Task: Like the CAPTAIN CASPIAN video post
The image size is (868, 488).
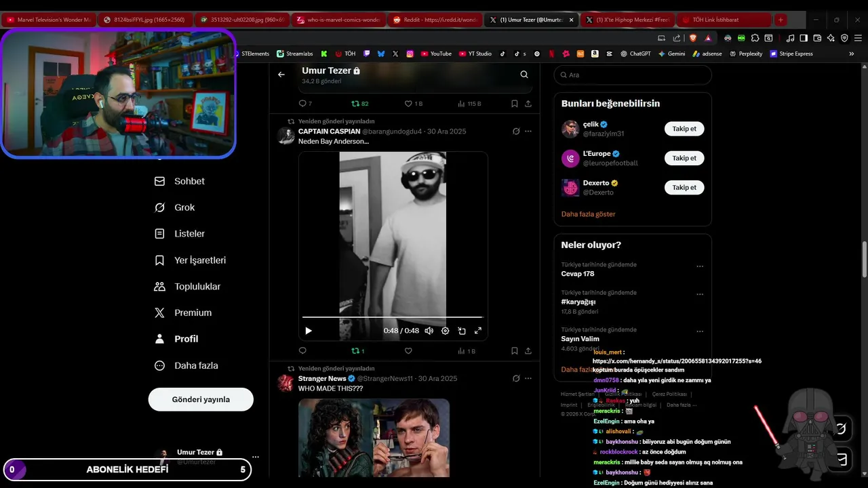Action: point(408,351)
